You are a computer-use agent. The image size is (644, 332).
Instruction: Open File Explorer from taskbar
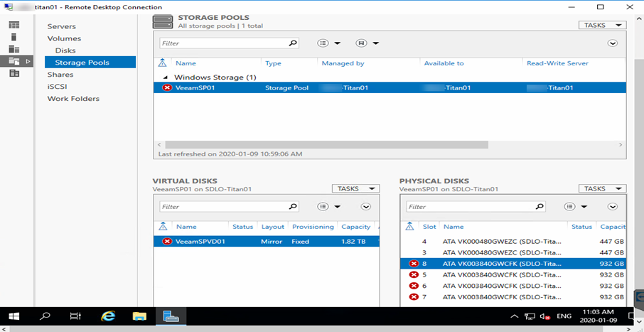(139, 316)
